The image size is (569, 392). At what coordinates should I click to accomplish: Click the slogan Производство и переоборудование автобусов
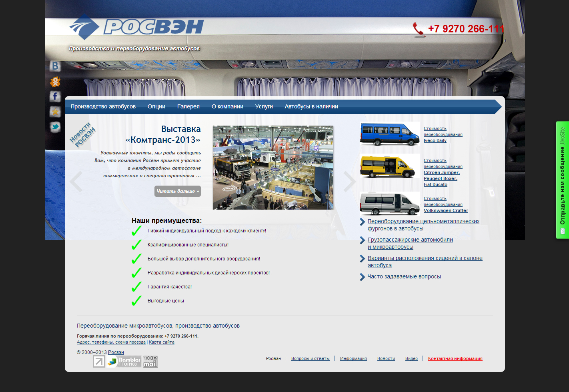pyautogui.click(x=134, y=48)
